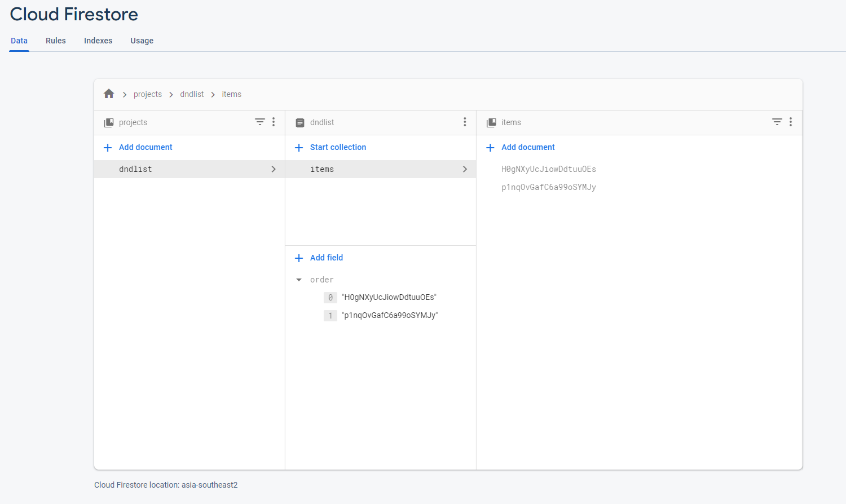Click plus icon beside Add document in items
Viewport: 846px width, 504px height.
490,148
